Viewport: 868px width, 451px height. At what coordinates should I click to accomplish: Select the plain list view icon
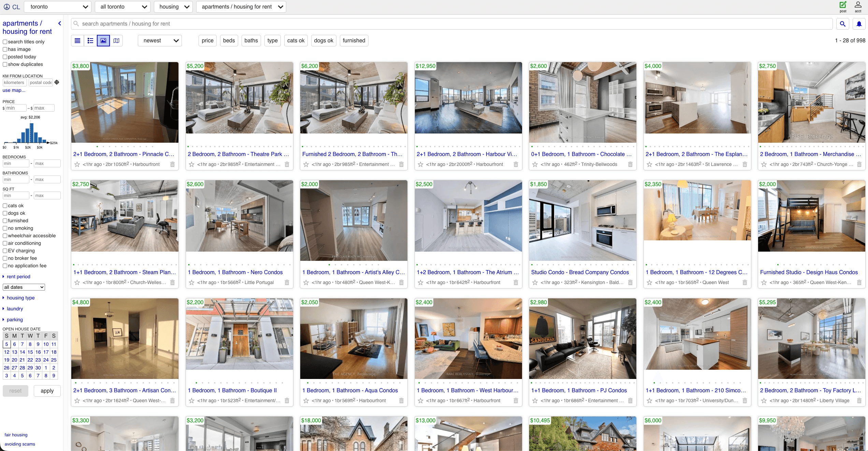tap(77, 41)
